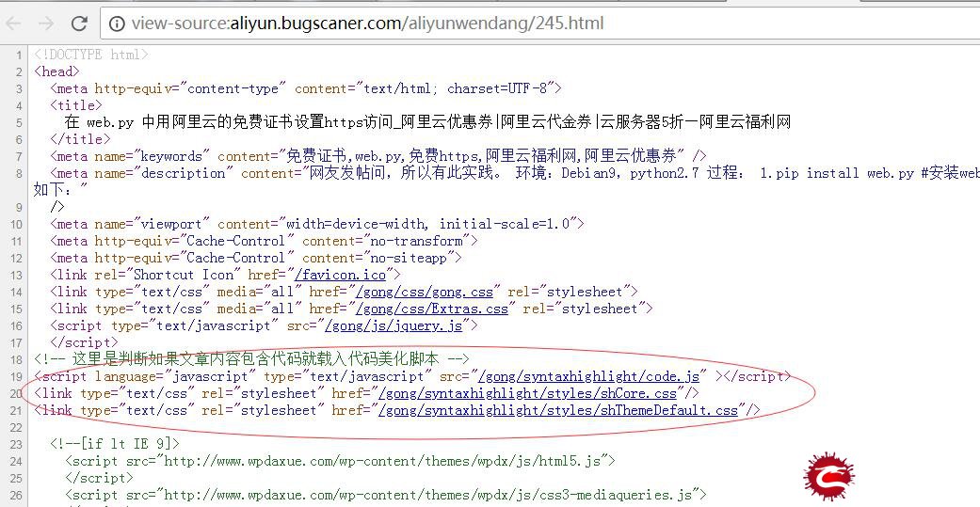Open the styles/shCore.css link

527,393
